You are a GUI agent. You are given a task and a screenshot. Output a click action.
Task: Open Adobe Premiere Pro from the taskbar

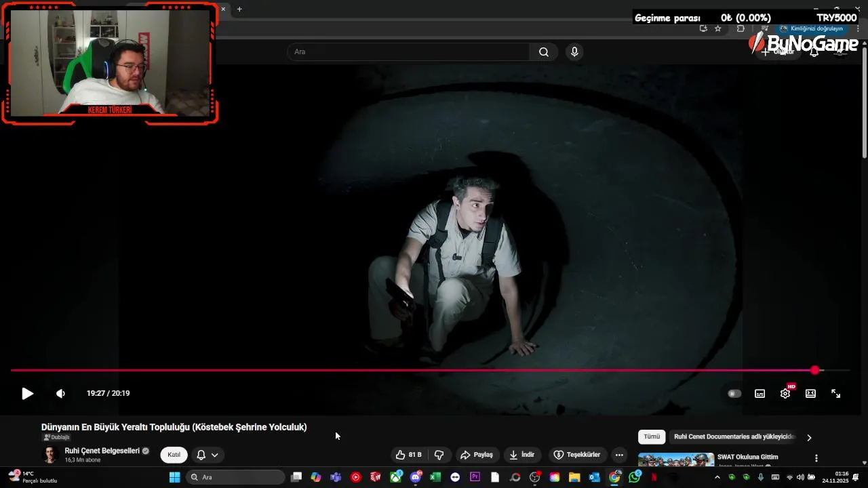(x=475, y=477)
